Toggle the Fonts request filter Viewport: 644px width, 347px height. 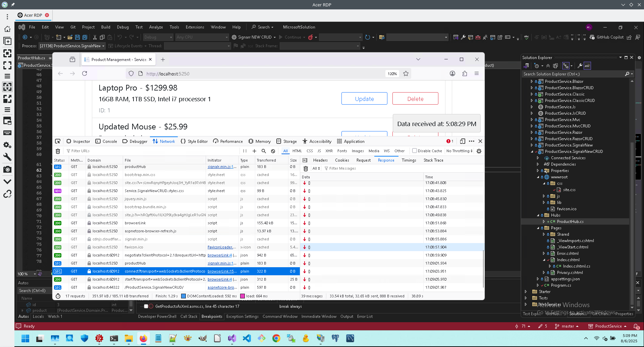tap(342, 151)
